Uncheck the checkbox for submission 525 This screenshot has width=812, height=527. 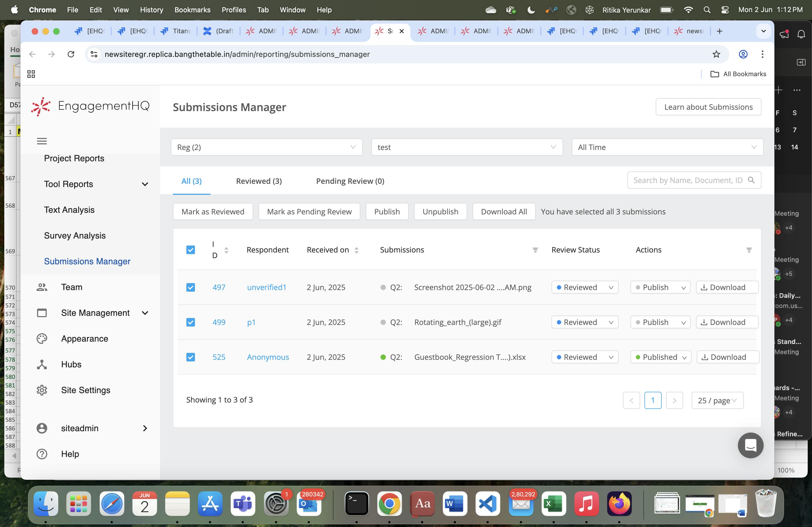(x=190, y=357)
